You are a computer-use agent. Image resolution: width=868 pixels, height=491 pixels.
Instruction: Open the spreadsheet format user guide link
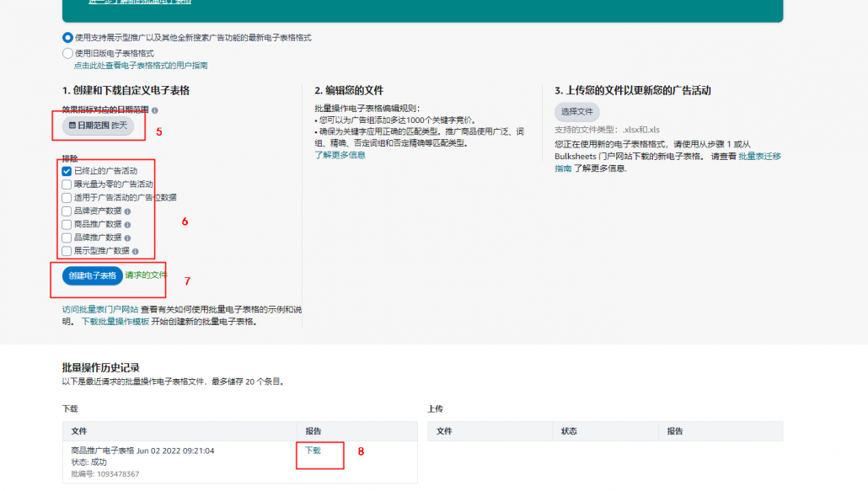pyautogui.click(x=141, y=65)
